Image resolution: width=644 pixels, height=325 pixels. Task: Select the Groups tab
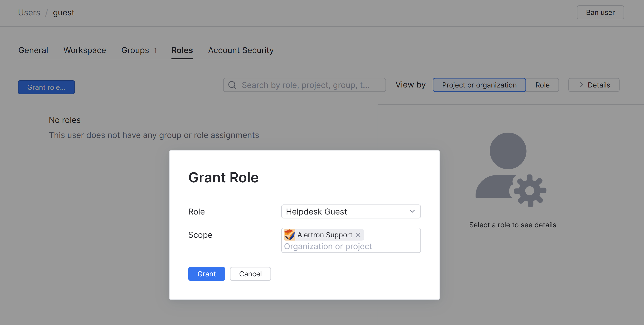(x=135, y=50)
